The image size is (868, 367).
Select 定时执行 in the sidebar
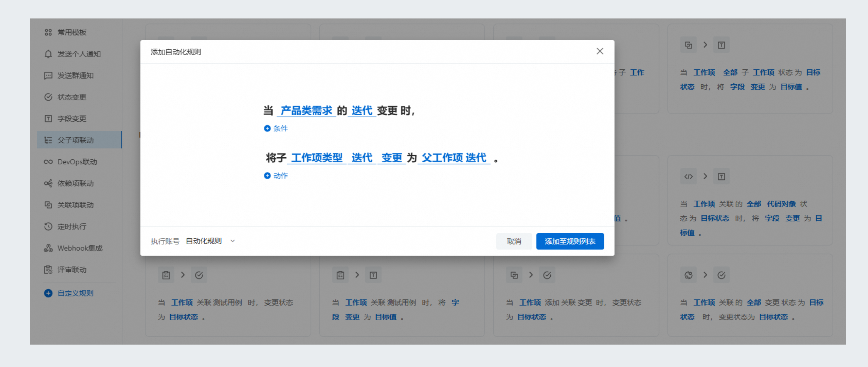pyautogui.click(x=79, y=226)
